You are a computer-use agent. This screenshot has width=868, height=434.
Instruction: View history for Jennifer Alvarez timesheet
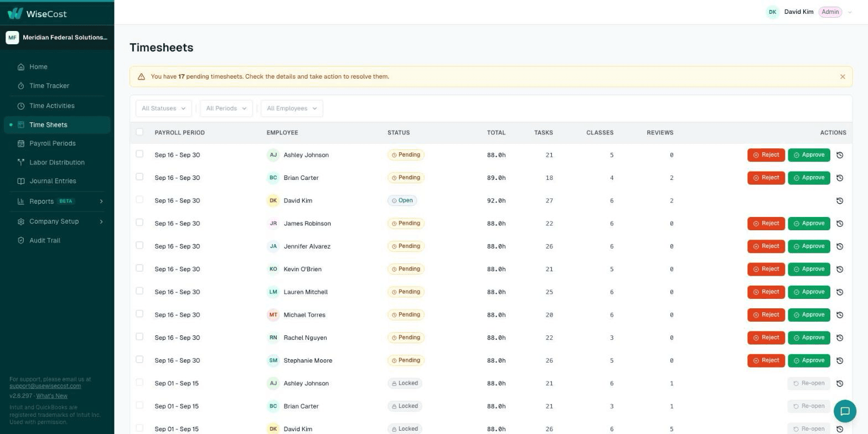coord(840,246)
